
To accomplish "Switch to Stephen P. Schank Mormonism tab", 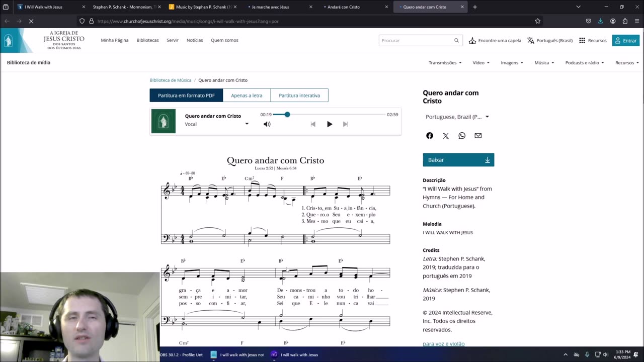I will pyautogui.click(x=125, y=7).
